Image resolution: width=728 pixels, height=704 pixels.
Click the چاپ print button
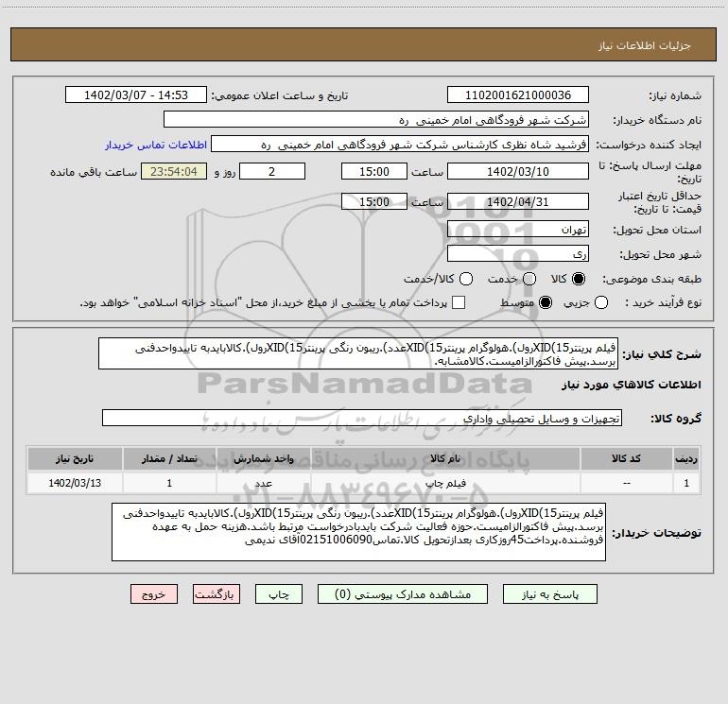[x=279, y=594]
